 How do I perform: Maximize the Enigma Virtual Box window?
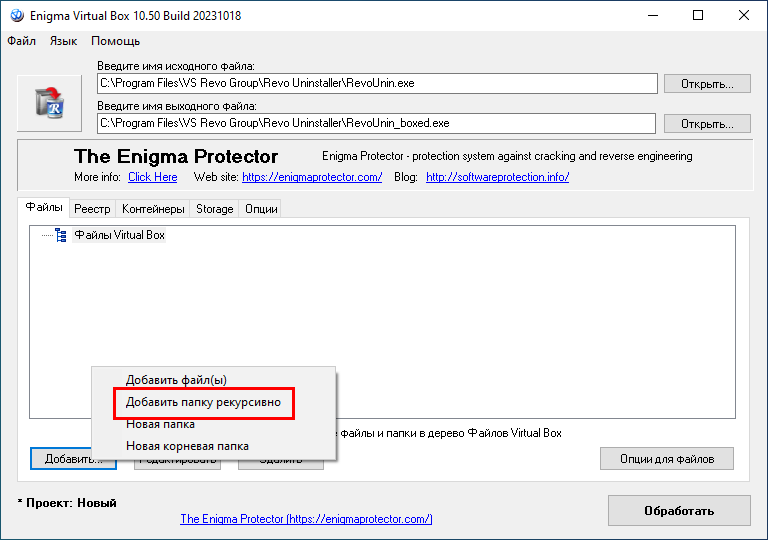(x=698, y=16)
